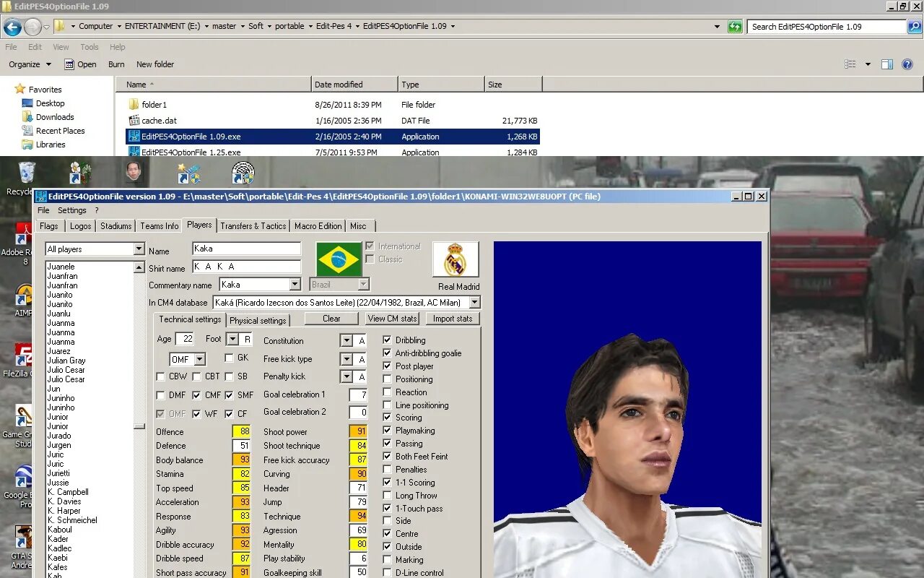Click the Body balance value 93 orange box
Image resolution: width=924 pixels, height=578 pixels.
click(x=241, y=460)
